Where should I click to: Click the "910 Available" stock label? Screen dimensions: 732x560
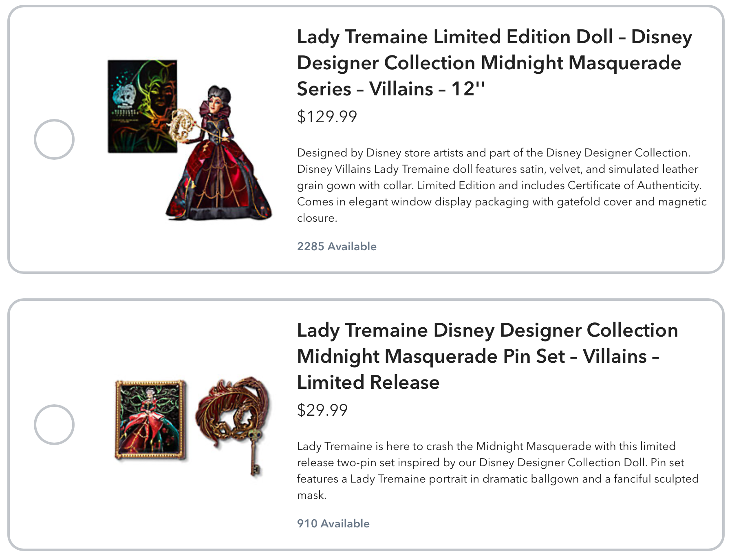[333, 524]
